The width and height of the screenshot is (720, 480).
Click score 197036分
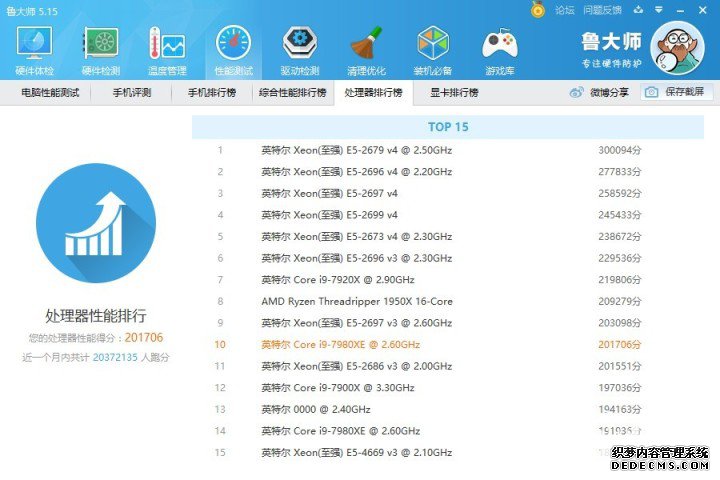pyautogui.click(x=619, y=388)
